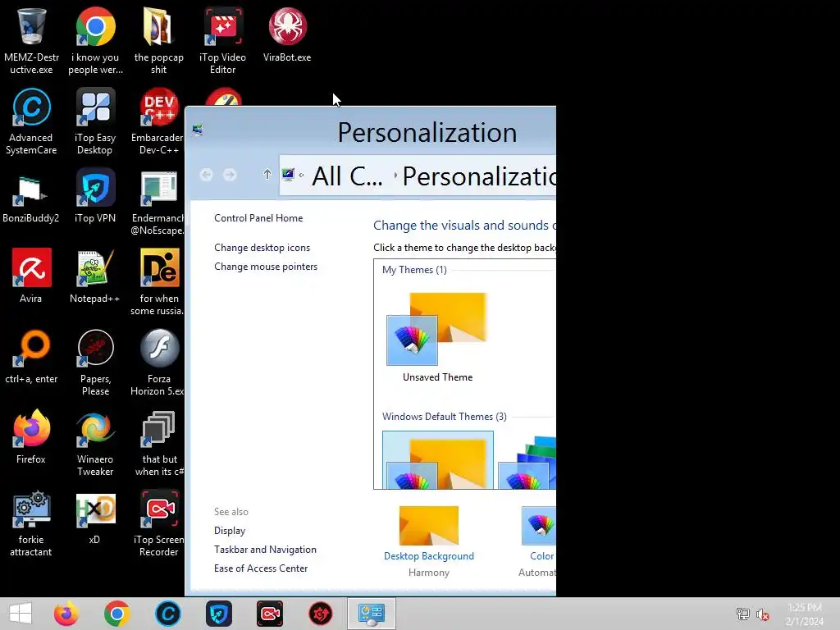Go forward in Personalization window
This screenshot has width=840, height=630.
pyautogui.click(x=230, y=175)
